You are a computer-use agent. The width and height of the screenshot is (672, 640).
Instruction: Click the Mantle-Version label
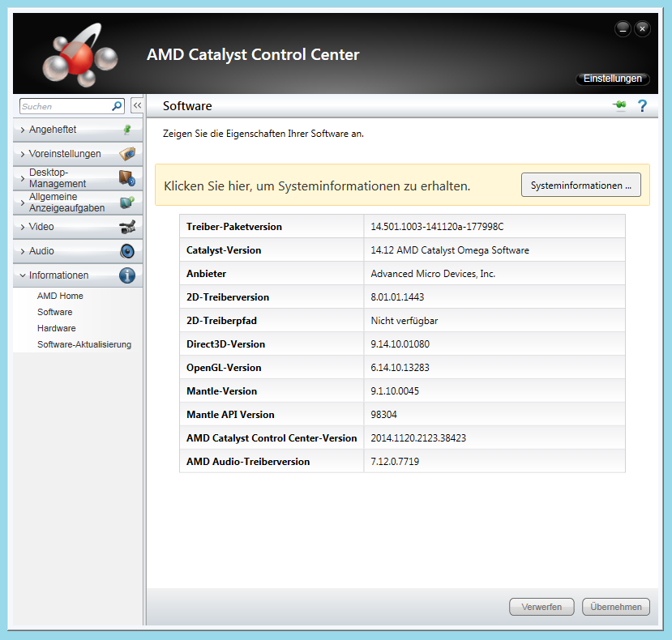[221, 391]
